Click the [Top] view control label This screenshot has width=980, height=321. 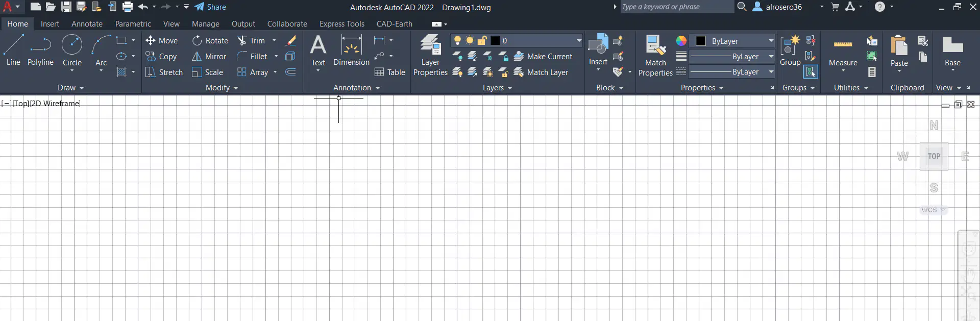pyautogui.click(x=21, y=103)
